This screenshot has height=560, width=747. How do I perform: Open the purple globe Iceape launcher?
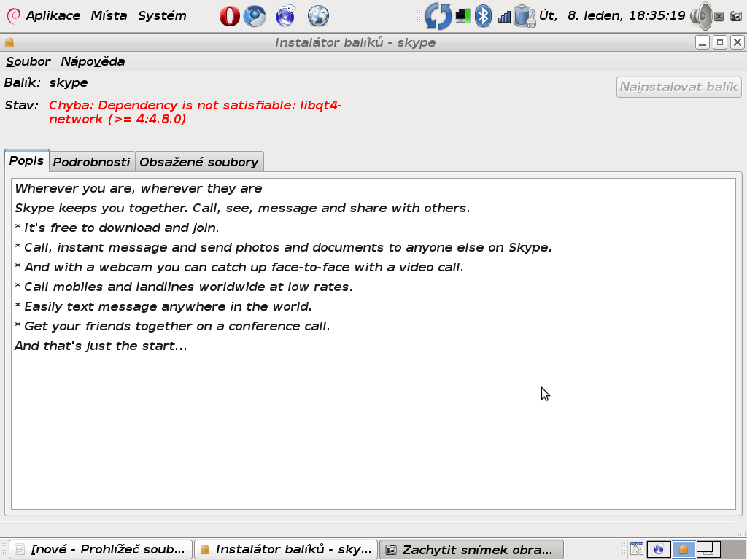[286, 16]
